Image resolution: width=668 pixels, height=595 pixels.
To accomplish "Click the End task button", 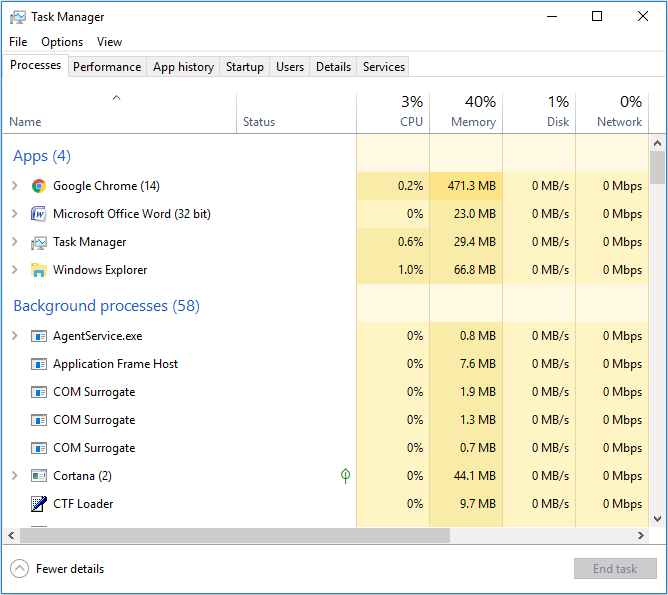I will (615, 569).
